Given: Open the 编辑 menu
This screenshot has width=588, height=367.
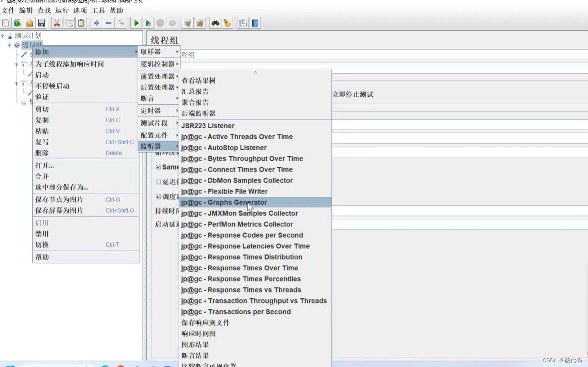Looking at the screenshot, I should [x=26, y=11].
